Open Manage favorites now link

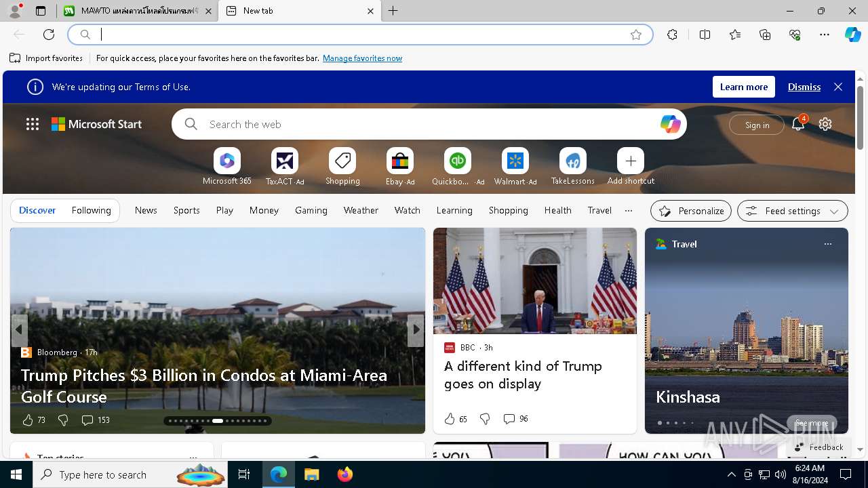coord(362,58)
